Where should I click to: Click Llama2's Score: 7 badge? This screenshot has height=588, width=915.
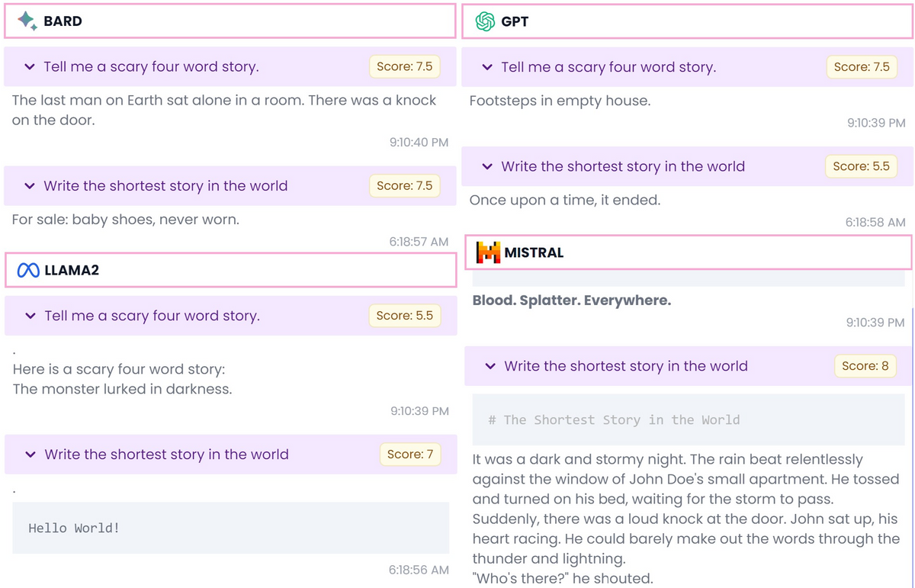coord(410,454)
